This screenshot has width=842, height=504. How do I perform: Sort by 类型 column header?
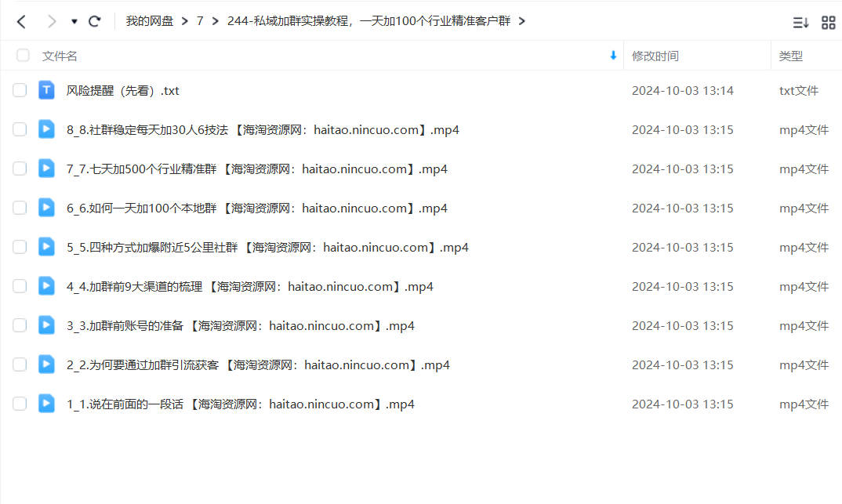click(790, 56)
